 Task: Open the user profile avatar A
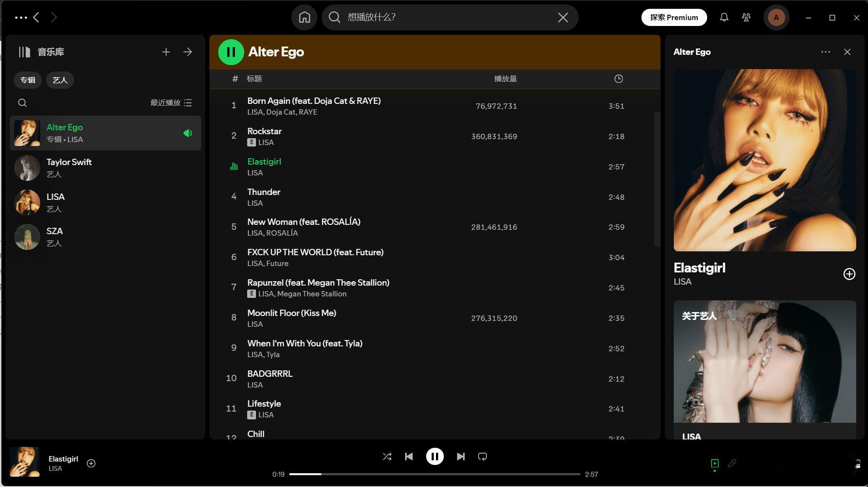click(776, 18)
